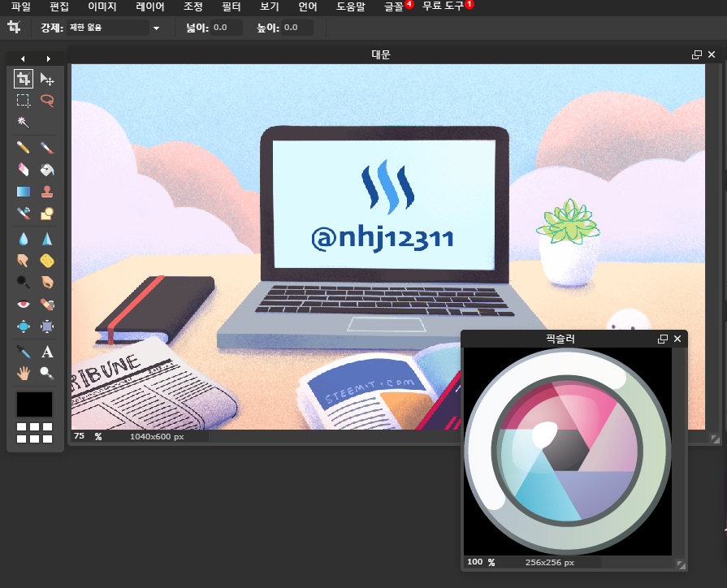Select the Pencil tool
727x588 pixels.
pyautogui.click(x=24, y=148)
